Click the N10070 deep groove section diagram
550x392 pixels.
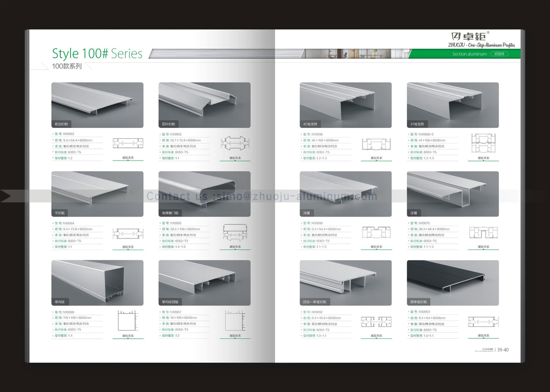(x=483, y=233)
